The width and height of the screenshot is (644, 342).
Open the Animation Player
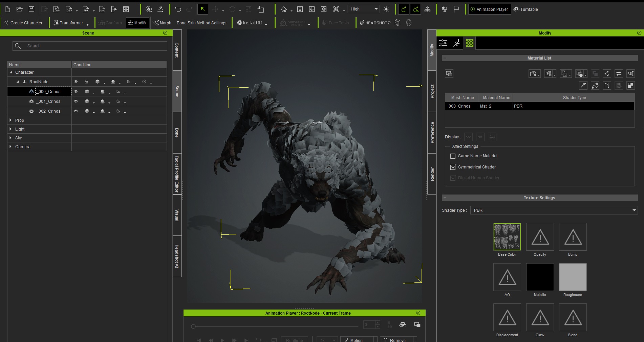489,9
